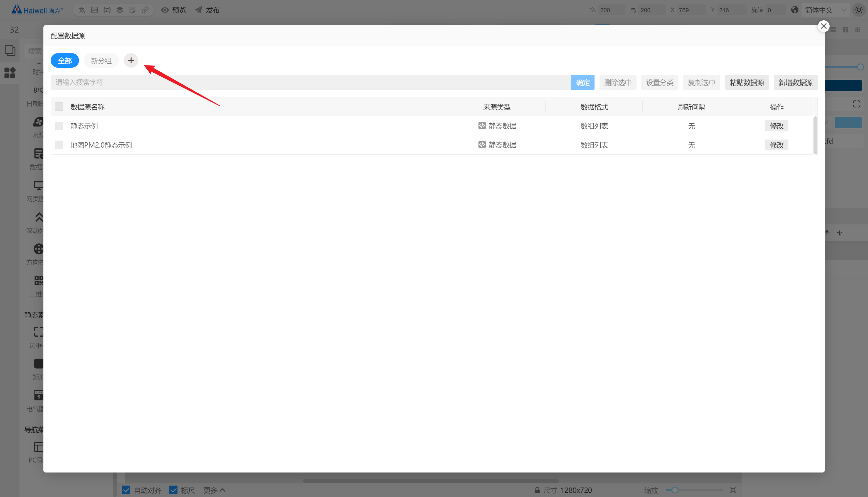Click the width 宽 input field

pyautogui.click(x=612, y=10)
